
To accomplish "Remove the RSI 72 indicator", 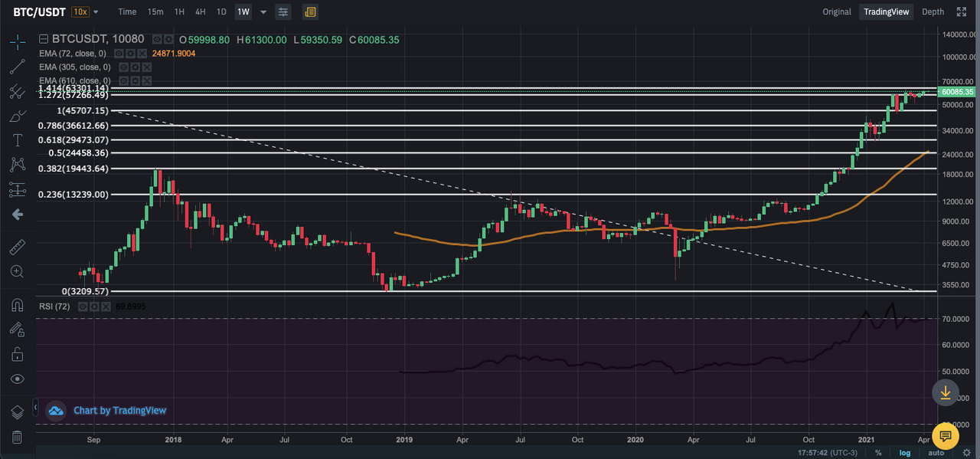I will coord(105,307).
